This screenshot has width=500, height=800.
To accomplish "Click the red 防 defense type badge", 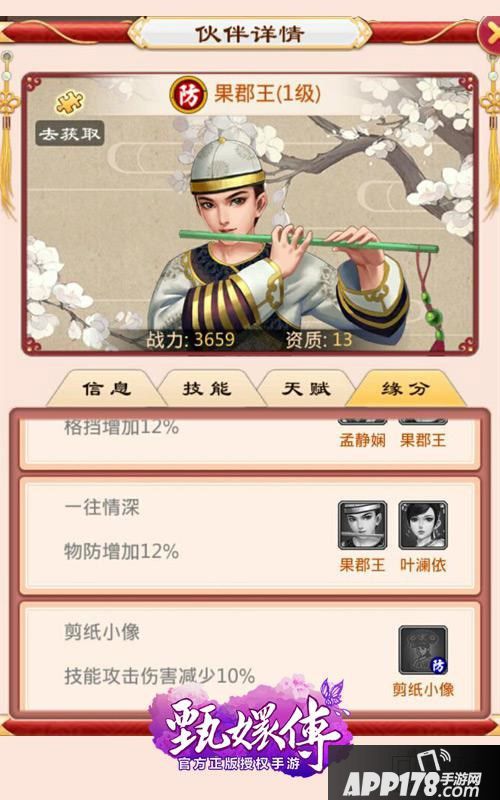I will pos(189,95).
